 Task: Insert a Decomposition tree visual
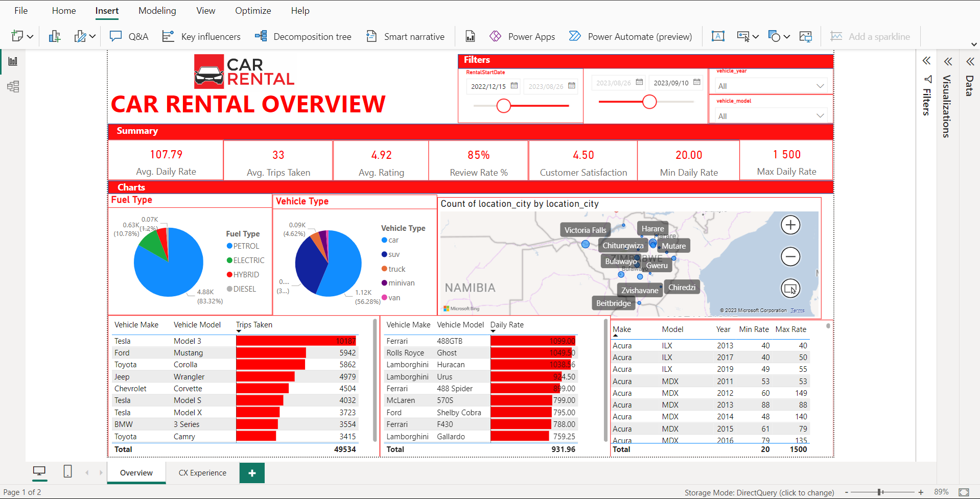pos(303,36)
